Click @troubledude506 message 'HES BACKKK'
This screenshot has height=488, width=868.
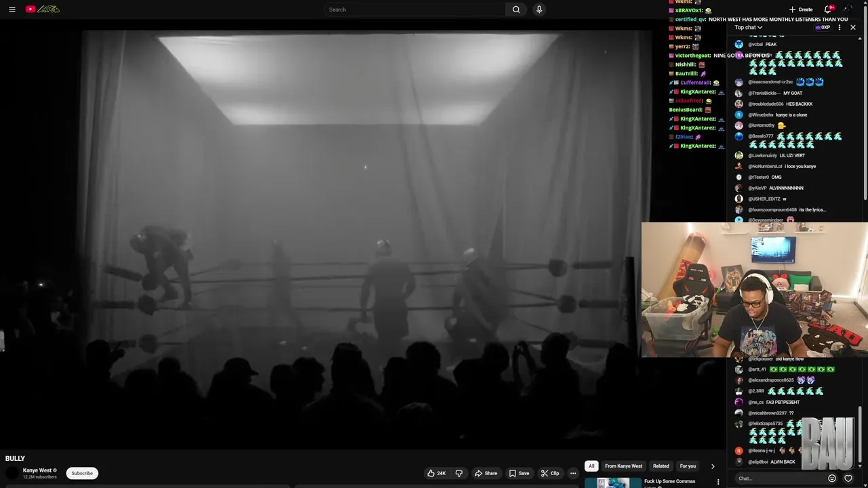pyautogui.click(x=800, y=104)
